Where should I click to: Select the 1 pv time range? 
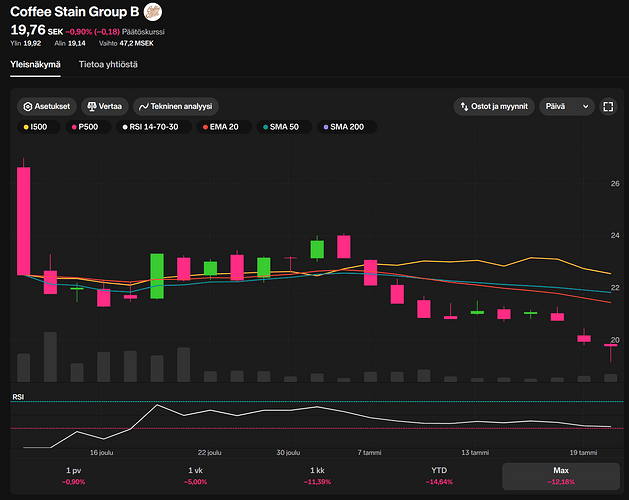coord(73,475)
